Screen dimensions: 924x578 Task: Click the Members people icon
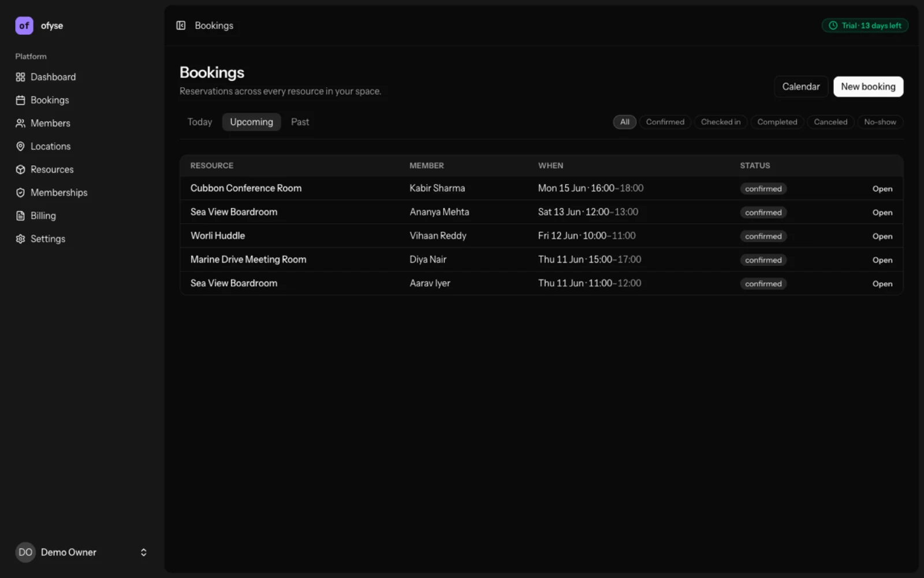[x=20, y=123]
